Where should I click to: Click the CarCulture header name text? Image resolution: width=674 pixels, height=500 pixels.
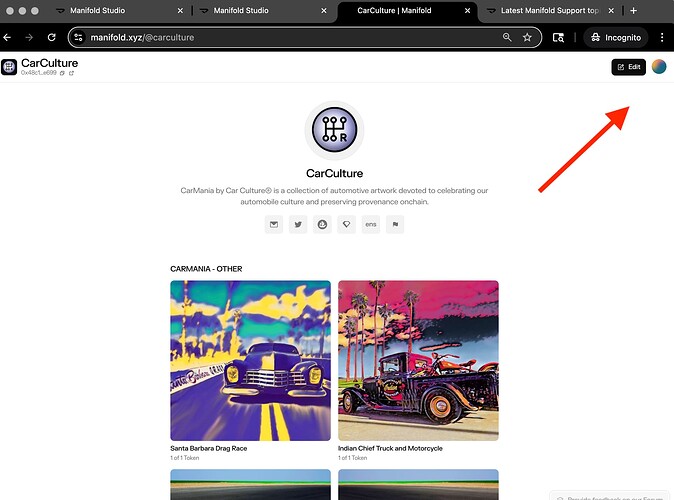point(49,63)
